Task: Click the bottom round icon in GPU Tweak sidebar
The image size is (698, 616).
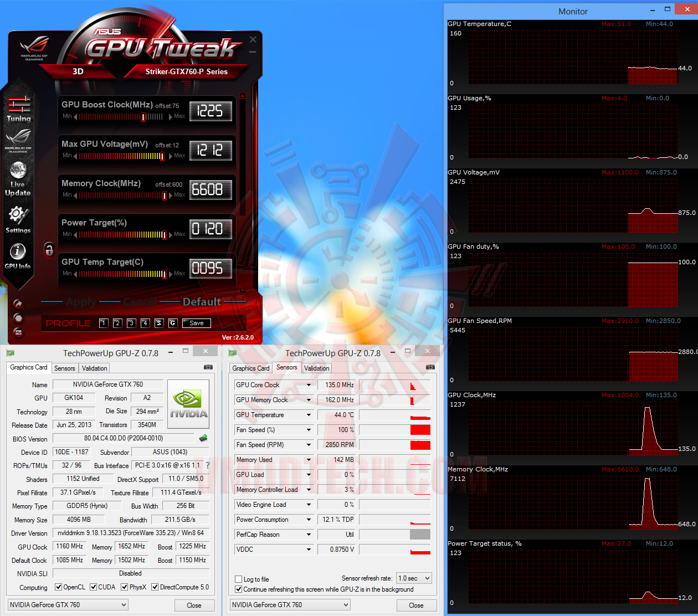Action: [18, 332]
